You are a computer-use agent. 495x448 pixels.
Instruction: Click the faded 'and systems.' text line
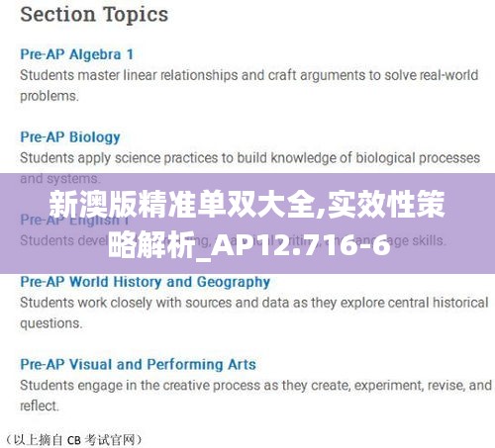pyautogui.click(x=59, y=179)
